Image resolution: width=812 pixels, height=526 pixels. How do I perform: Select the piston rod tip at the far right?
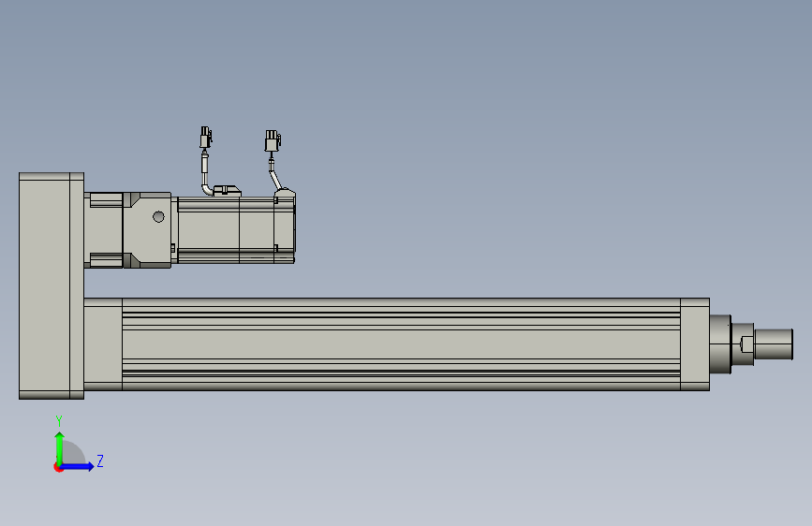(774, 344)
